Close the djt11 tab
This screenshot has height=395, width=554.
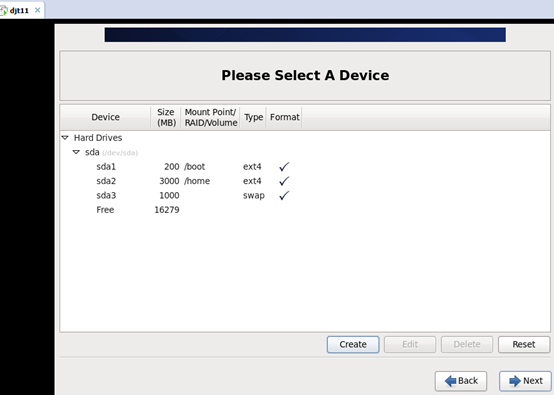click(37, 10)
